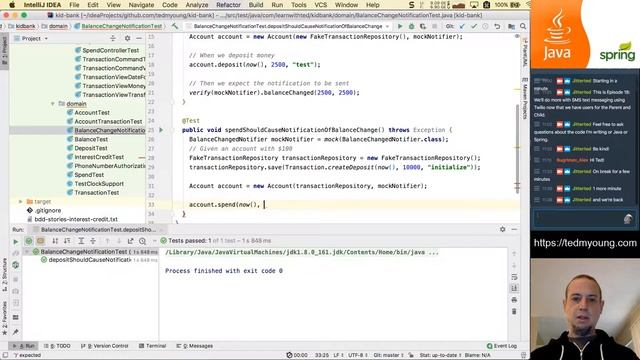
Task: Open the Analyze menu
Action: pos(197,5)
